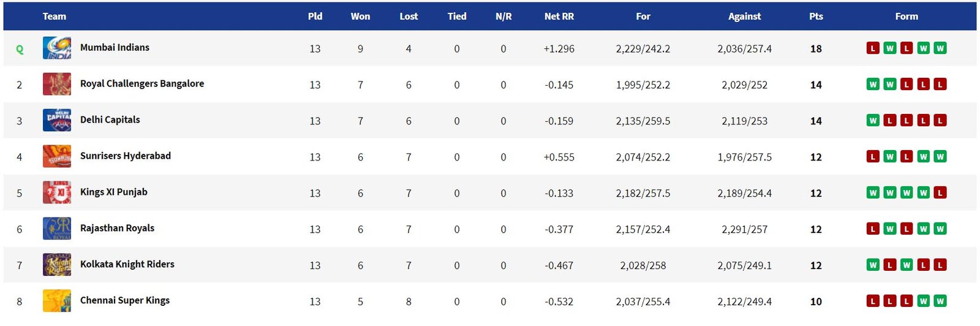Click Mumbai Indians' first red L form badge
Screen dimensions: 980x326
point(873,48)
